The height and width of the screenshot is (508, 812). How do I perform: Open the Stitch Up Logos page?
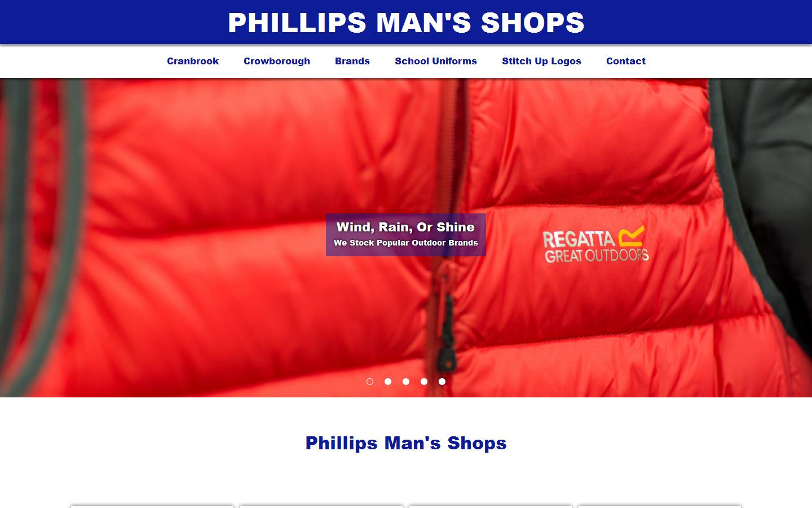542,61
